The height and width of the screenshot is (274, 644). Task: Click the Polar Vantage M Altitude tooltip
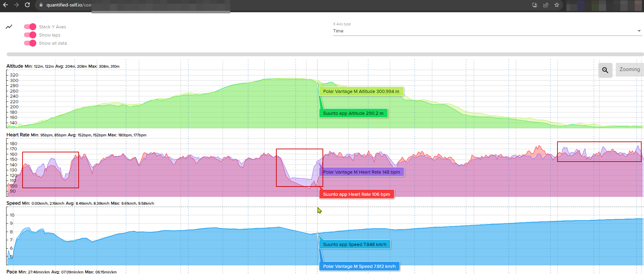pos(361,91)
